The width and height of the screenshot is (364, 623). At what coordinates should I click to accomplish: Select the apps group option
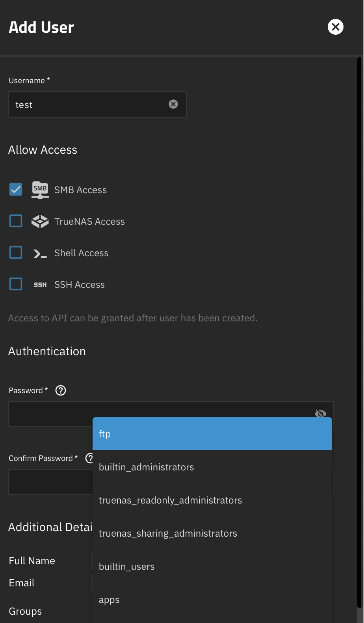pyautogui.click(x=212, y=600)
